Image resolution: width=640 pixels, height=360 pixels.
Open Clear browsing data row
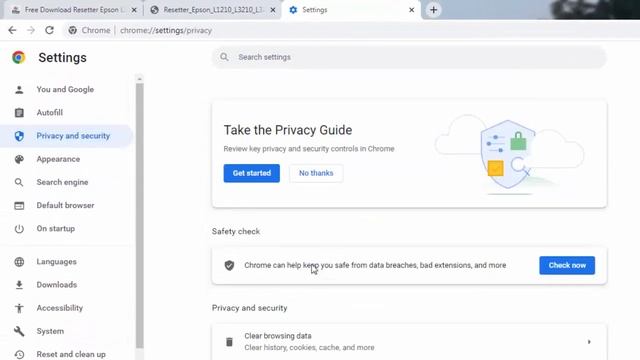click(409, 342)
